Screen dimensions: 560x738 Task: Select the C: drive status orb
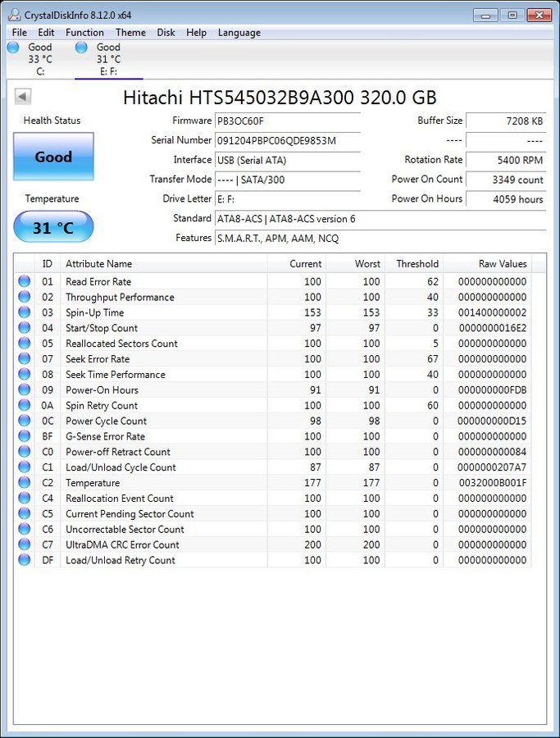13,47
